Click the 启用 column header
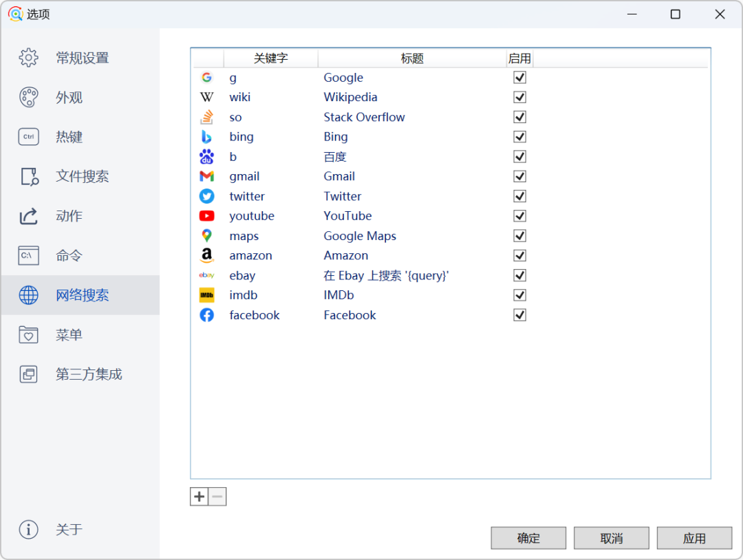Viewport: 743px width, 560px height. point(519,58)
